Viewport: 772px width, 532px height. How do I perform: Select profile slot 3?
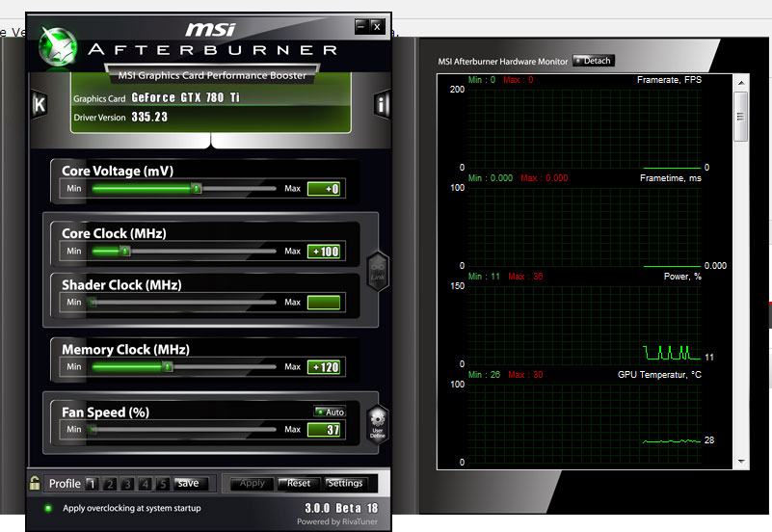pyautogui.click(x=127, y=483)
